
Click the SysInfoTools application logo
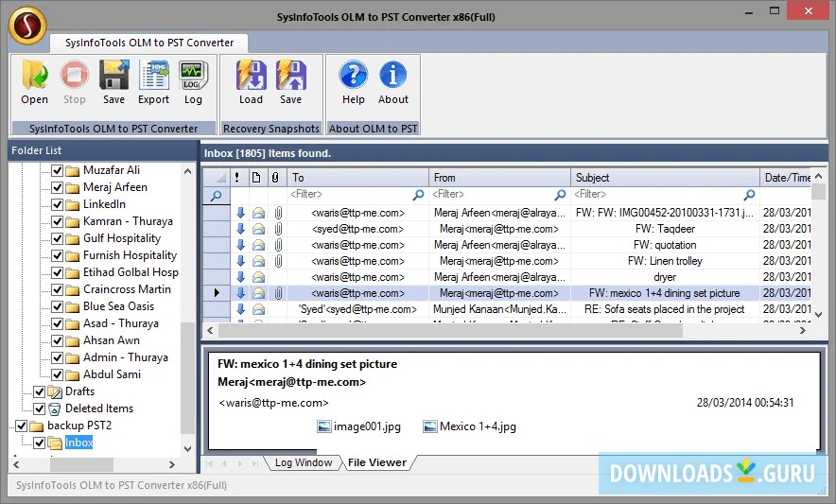click(27, 26)
